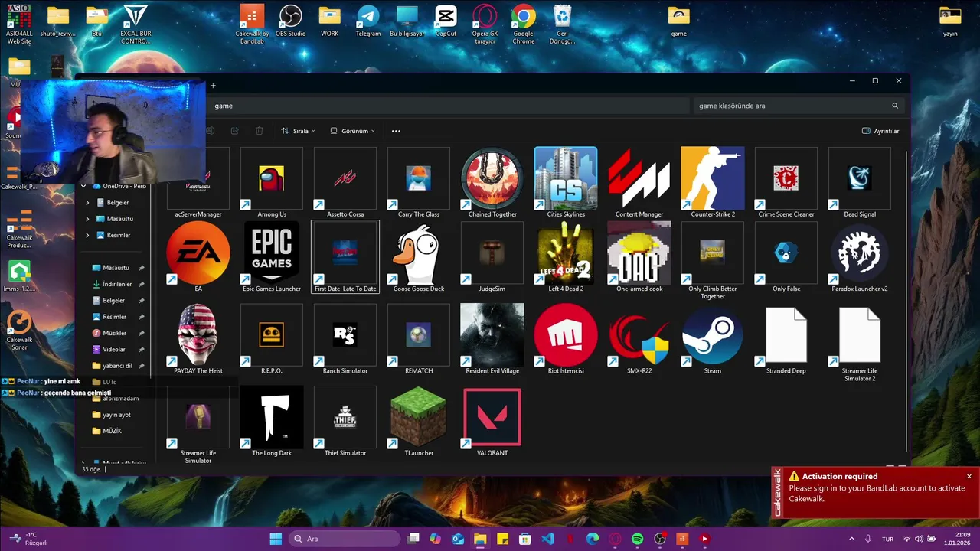Open the Google Chrome desktop shortcut

(524, 25)
